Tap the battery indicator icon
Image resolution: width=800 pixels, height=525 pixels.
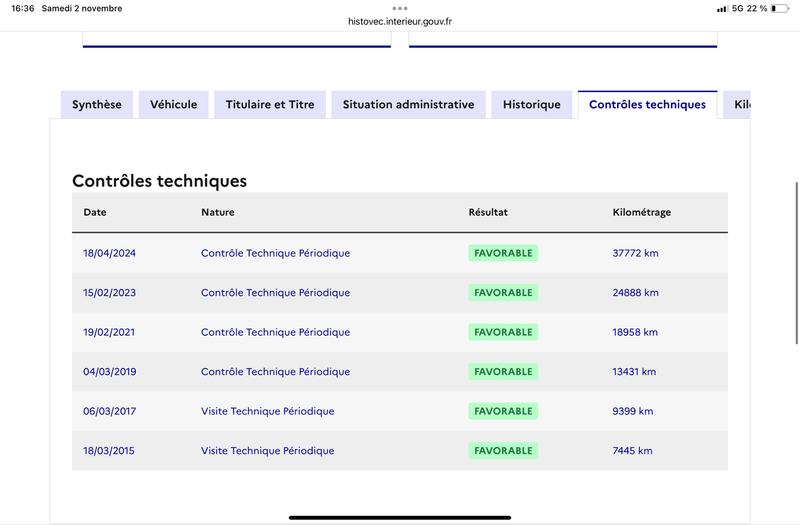point(780,8)
